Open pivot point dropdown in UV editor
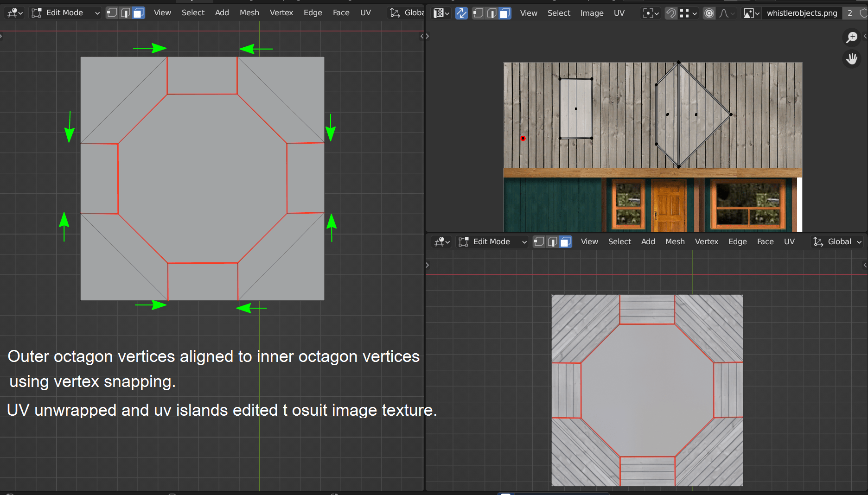868x495 pixels. point(651,13)
